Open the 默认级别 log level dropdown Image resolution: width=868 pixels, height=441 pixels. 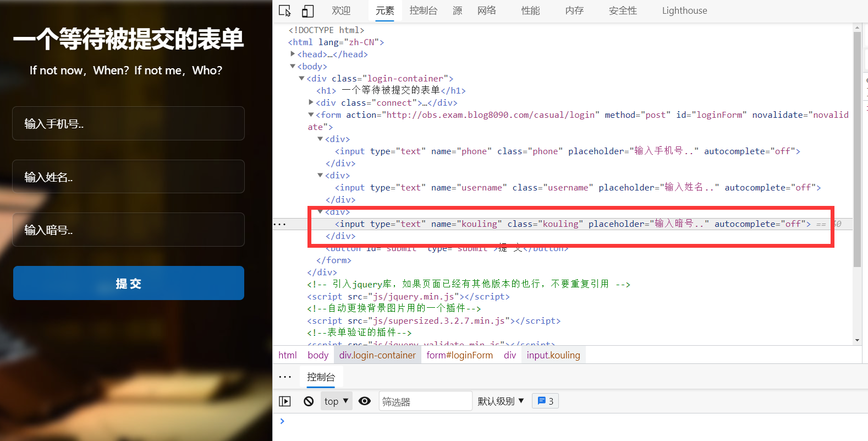[x=501, y=401]
